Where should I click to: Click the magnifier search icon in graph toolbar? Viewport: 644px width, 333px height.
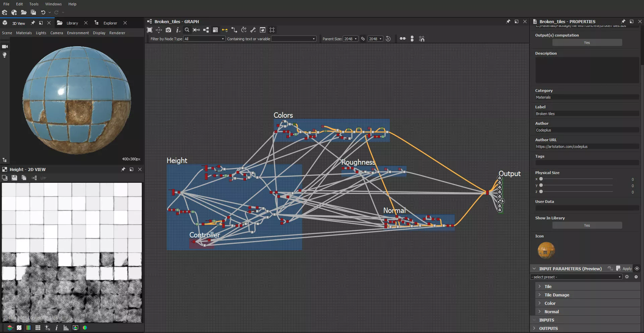click(x=187, y=30)
